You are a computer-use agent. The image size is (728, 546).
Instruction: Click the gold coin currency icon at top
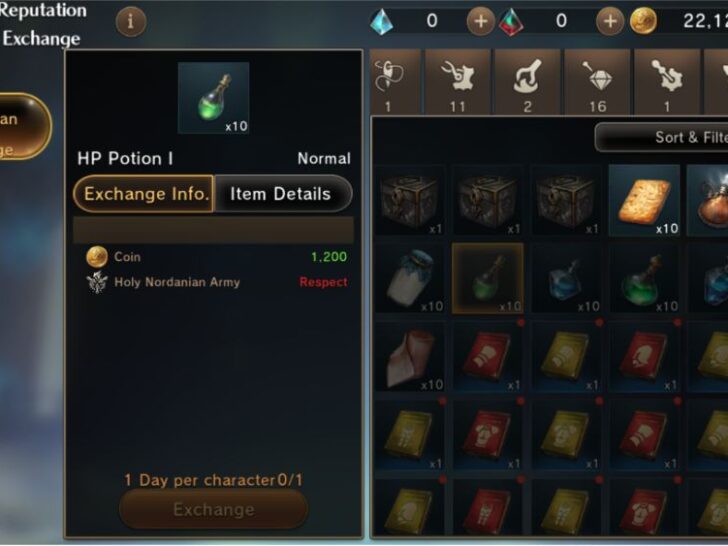[x=643, y=21]
